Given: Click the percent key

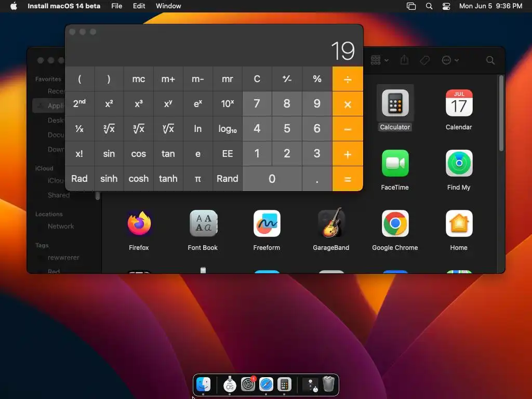Looking at the screenshot, I should (x=317, y=79).
